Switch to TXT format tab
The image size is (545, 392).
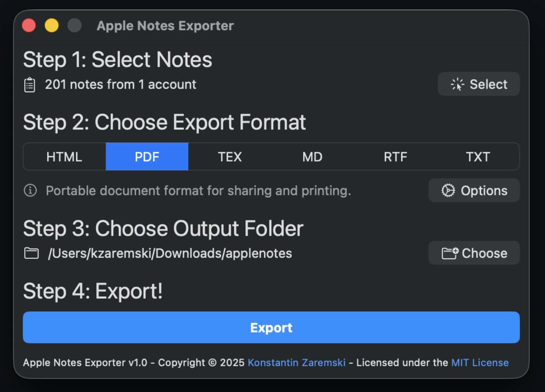(478, 157)
